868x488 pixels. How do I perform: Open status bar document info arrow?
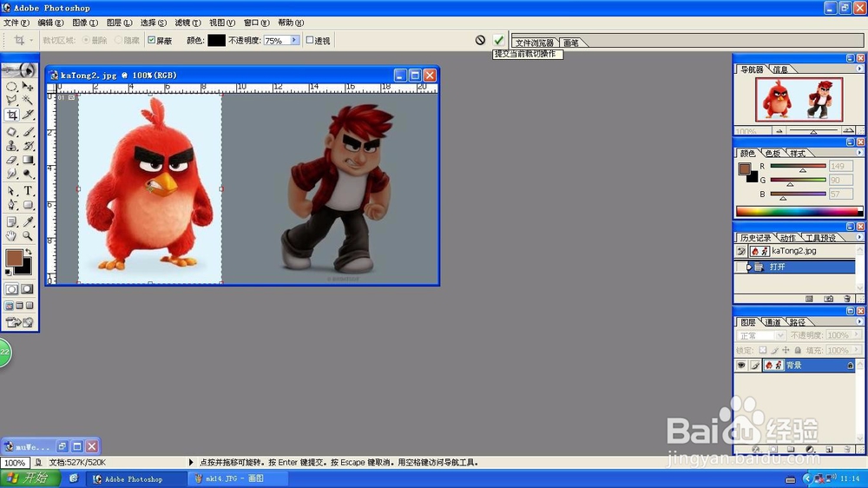click(x=191, y=462)
